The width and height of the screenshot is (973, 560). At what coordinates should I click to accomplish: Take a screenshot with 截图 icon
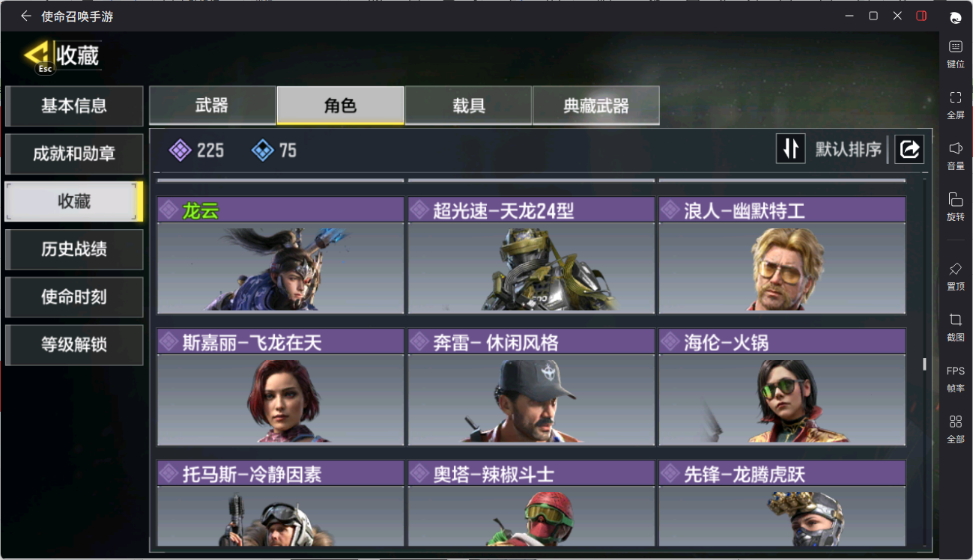(955, 328)
